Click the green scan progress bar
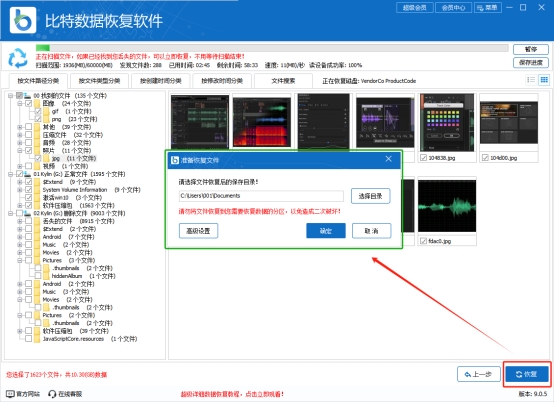The height and width of the screenshot is (402, 554). coord(272,48)
